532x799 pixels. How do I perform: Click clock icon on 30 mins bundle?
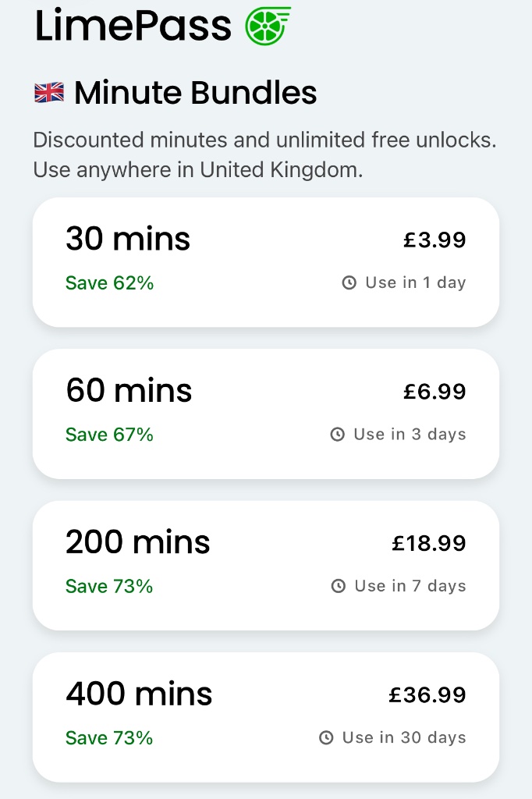click(349, 283)
